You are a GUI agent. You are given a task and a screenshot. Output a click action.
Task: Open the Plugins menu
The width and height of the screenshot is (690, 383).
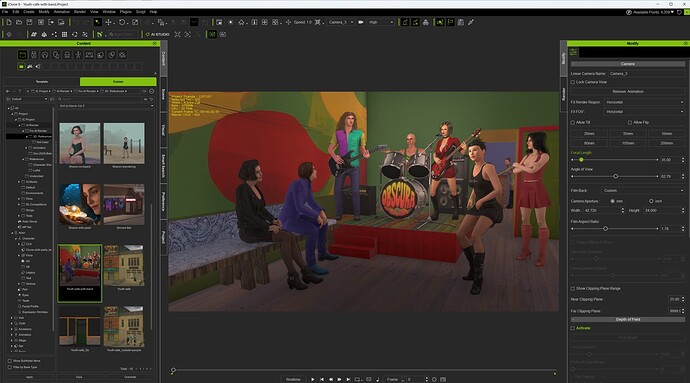125,12
